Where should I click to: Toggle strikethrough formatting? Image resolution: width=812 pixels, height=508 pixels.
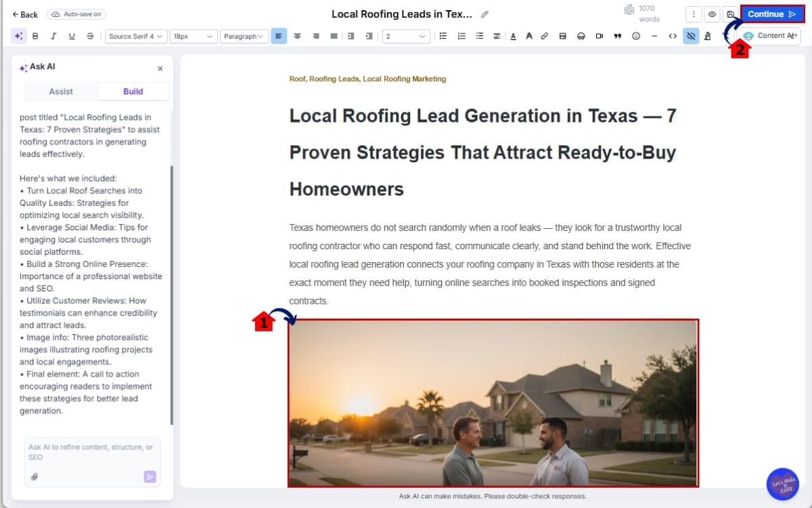pyautogui.click(x=91, y=36)
